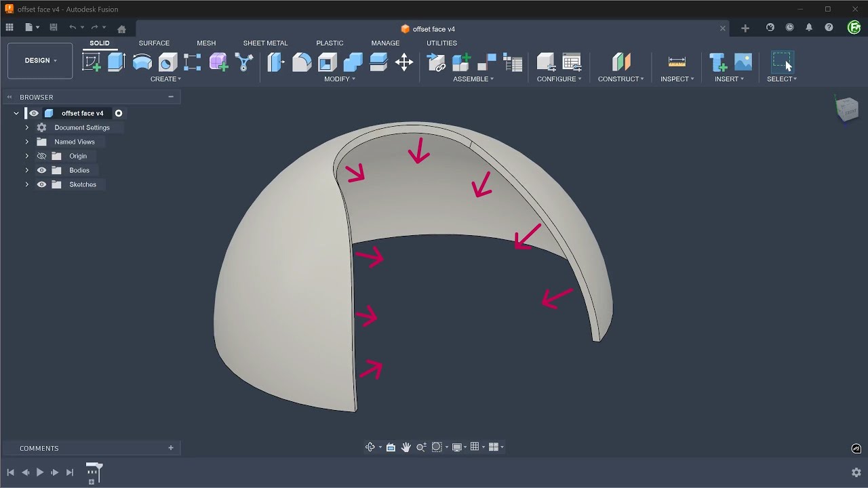Jump to the timeline end
Image resolution: width=868 pixels, height=488 pixels.
70,472
